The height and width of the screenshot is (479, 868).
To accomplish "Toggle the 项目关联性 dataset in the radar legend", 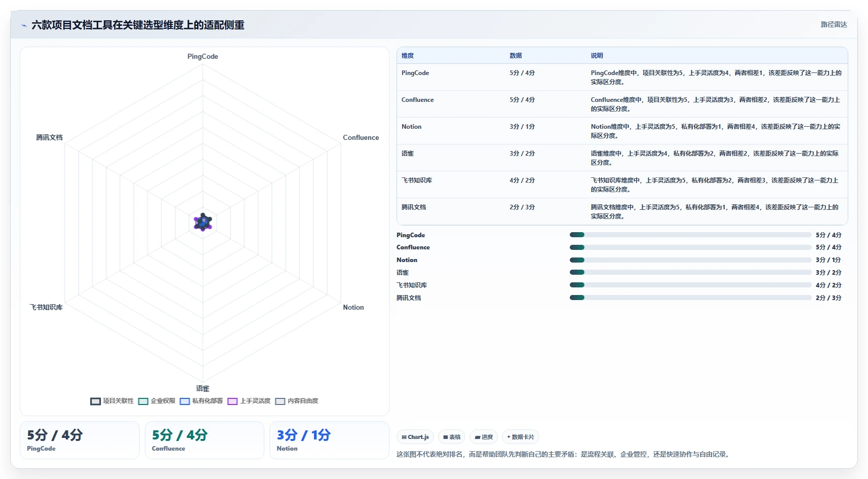I will pyautogui.click(x=112, y=401).
